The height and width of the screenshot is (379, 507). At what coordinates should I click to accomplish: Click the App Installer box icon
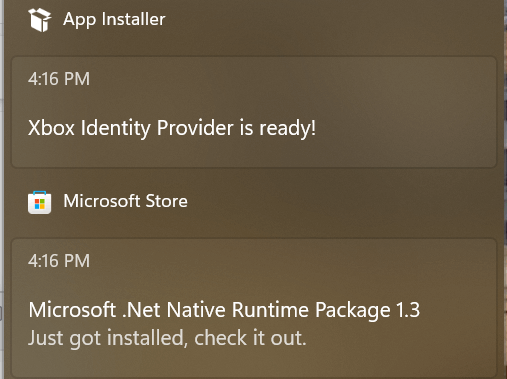pos(40,20)
